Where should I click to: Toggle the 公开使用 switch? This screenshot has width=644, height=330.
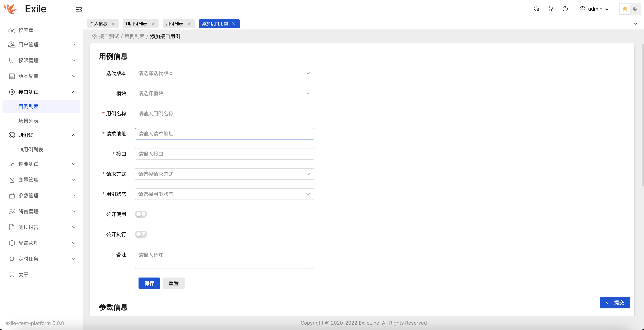[141, 214]
